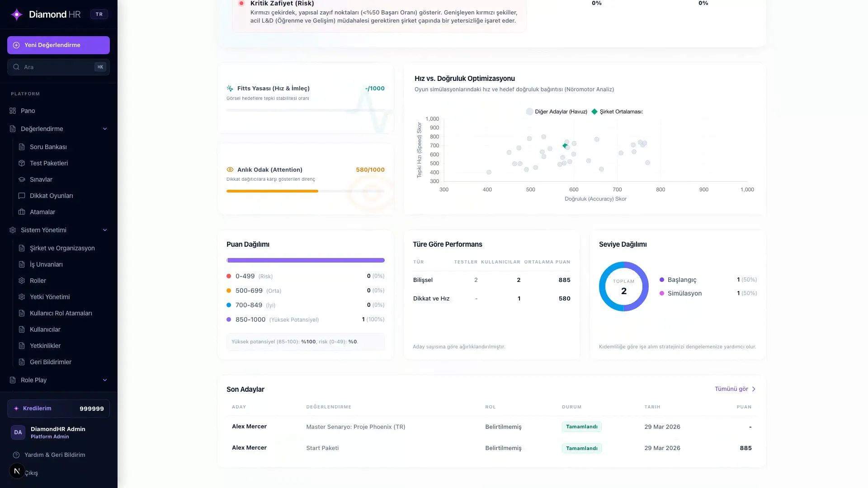Viewport: 868px width, 488px height.
Task: Open Yetkinlikler menu item
Action: point(62,346)
